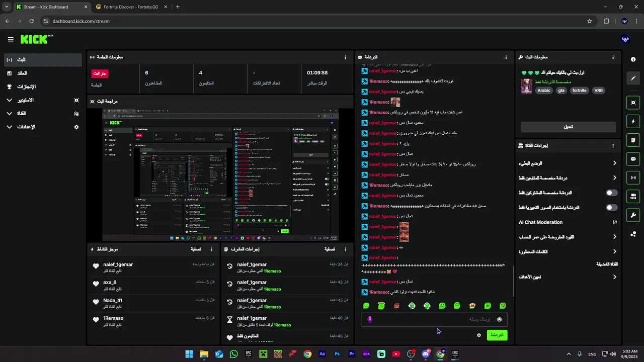Select the fortnite tag
The width and height of the screenshot is (644, 362).
(x=579, y=90)
